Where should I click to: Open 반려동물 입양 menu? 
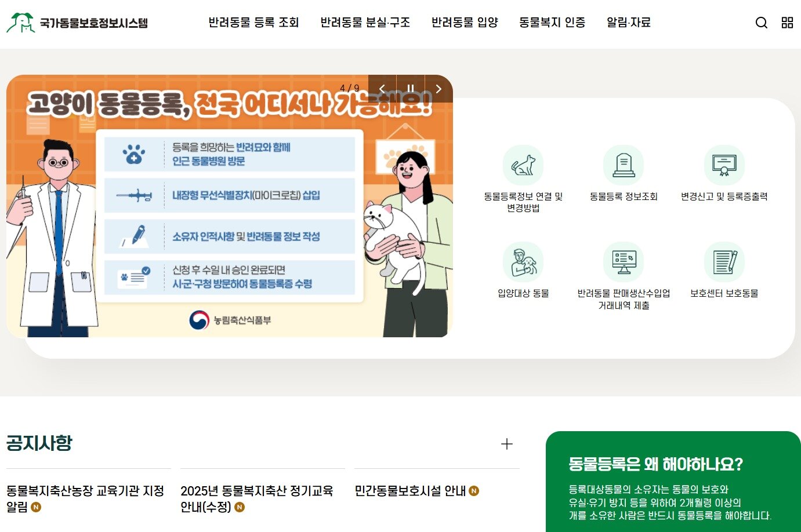click(x=465, y=23)
